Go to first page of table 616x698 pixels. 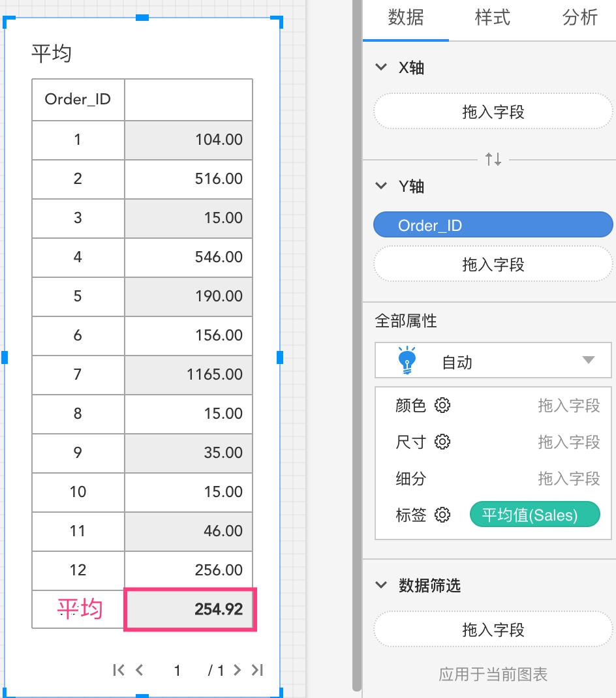(118, 670)
